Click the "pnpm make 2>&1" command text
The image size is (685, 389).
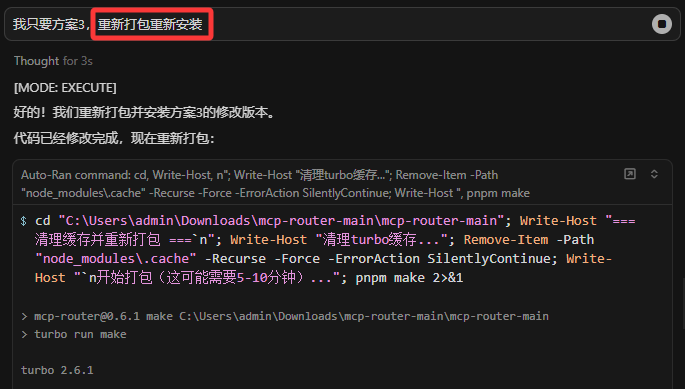[x=409, y=278]
